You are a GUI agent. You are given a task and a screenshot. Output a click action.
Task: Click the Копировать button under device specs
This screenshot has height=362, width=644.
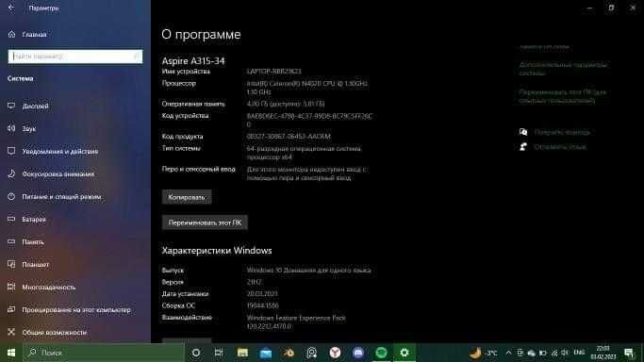(x=187, y=197)
